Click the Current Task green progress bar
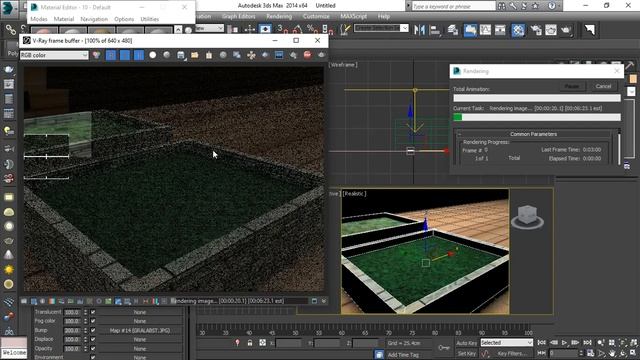The width and height of the screenshot is (640, 360). (537, 117)
